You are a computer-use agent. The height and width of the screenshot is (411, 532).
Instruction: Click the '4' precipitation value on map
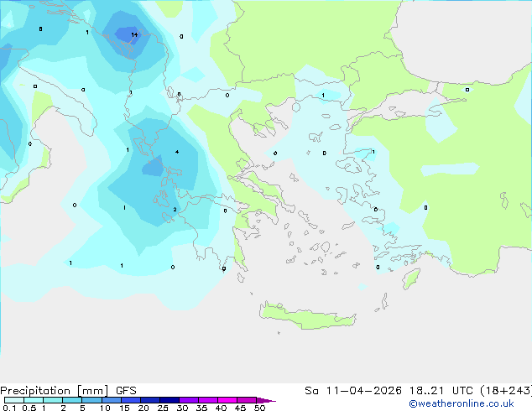(x=177, y=152)
